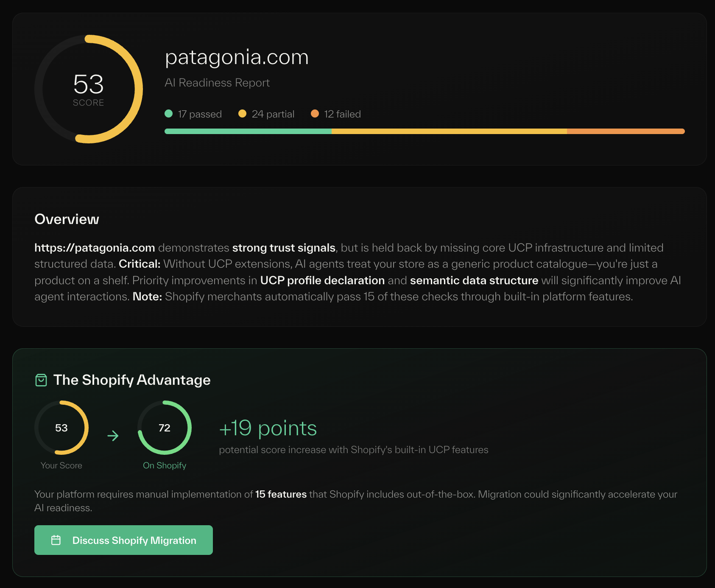Click the Shopify shopping bag icon
Viewport: 715px width, 588px height.
(x=41, y=380)
